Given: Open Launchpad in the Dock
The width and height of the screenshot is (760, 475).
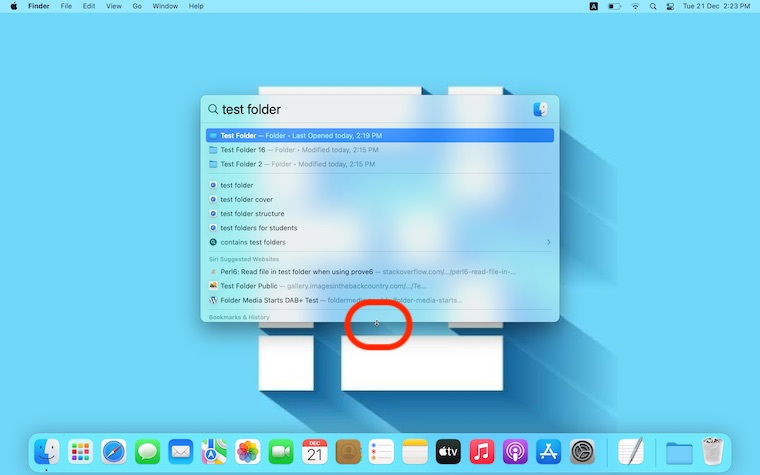Looking at the screenshot, I should tap(80, 452).
